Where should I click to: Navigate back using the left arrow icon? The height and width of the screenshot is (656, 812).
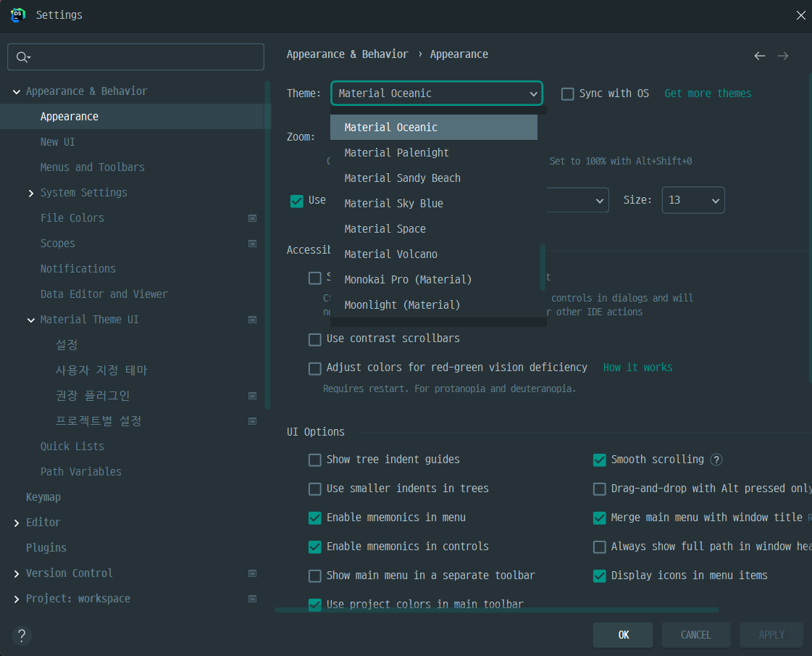759,55
